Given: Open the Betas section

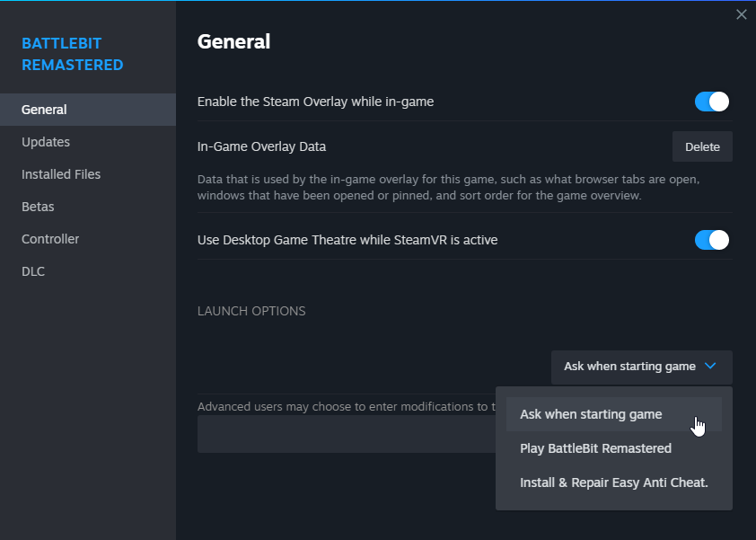Looking at the screenshot, I should click(38, 207).
